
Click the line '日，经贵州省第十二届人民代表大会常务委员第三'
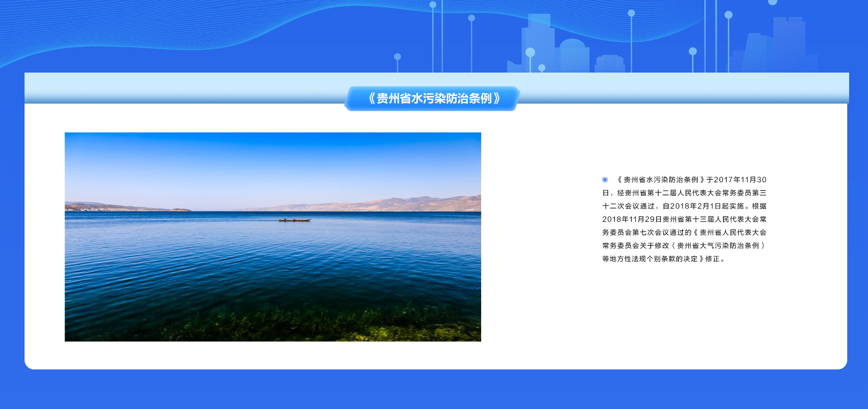[x=684, y=193]
